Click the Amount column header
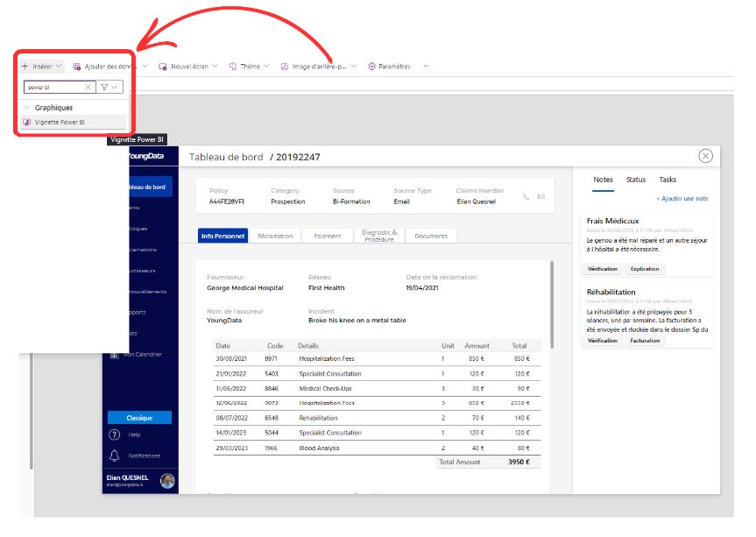 click(x=477, y=346)
